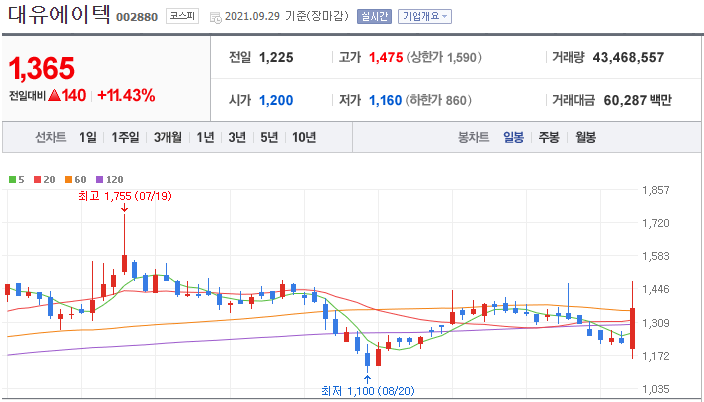This screenshot has width=704, height=402.
Task: Click the 시가 value 1,200
Action: click(x=276, y=100)
